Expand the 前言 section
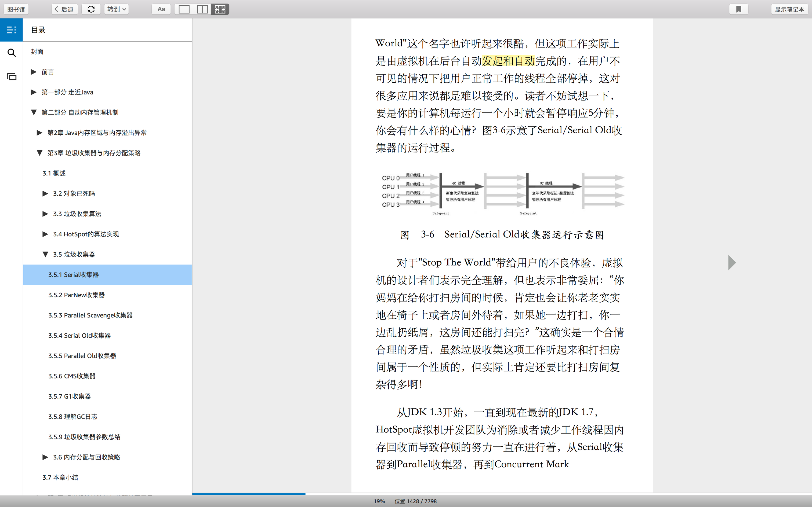The width and height of the screenshot is (812, 507). pyautogui.click(x=34, y=72)
